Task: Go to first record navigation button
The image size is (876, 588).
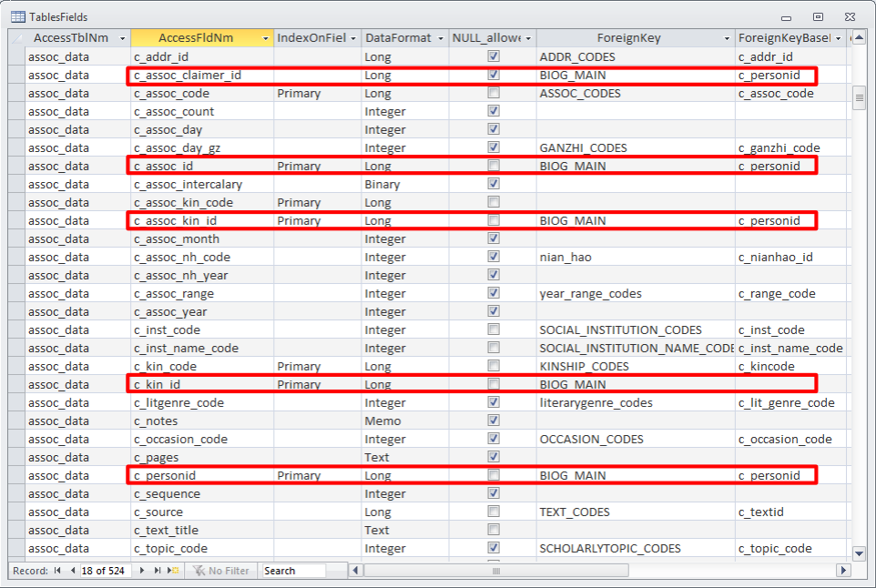Action: click(x=57, y=571)
